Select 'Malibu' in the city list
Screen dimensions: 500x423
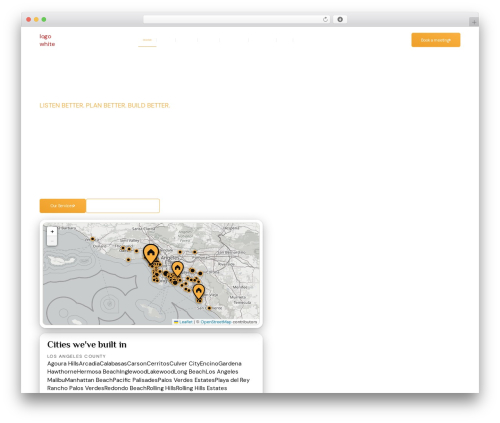click(56, 380)
